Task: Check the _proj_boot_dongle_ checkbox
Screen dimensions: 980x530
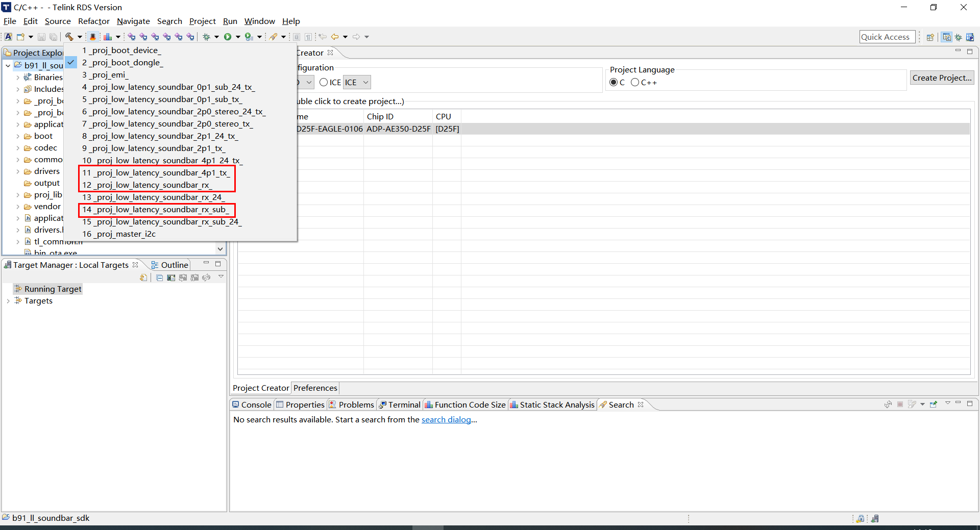Action: (x=71, y=62)
